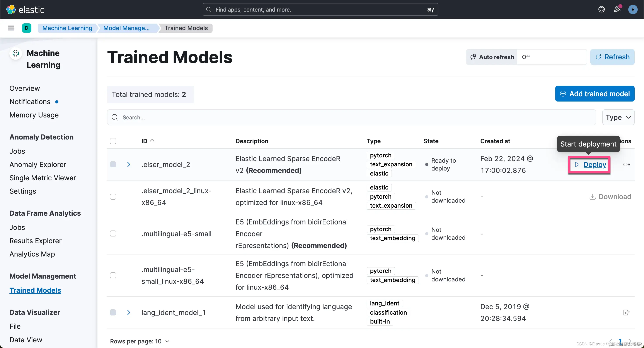Open the Rows per page dropdown
Viewport: 644px width, 348px height.
coord(140,341)
